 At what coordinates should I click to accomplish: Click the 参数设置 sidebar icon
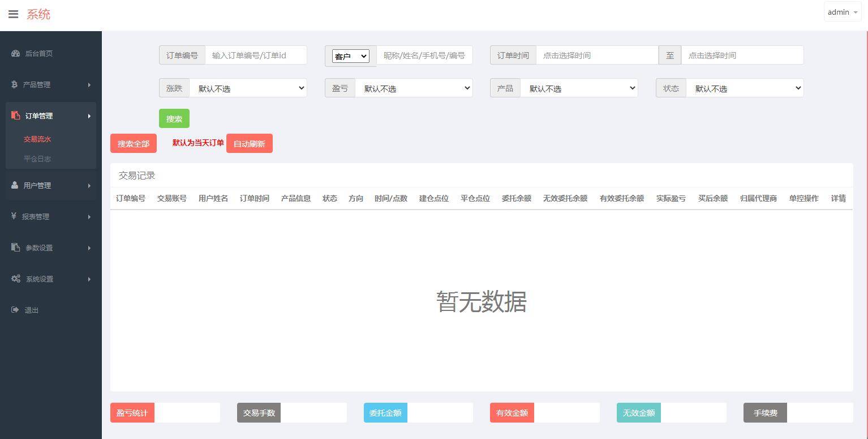point(14,248)
